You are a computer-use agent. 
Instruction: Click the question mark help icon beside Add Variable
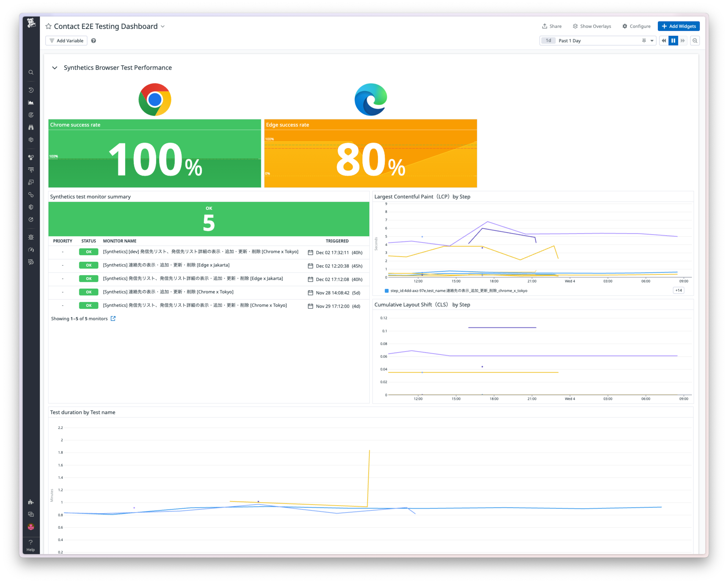tap(94, 41)
